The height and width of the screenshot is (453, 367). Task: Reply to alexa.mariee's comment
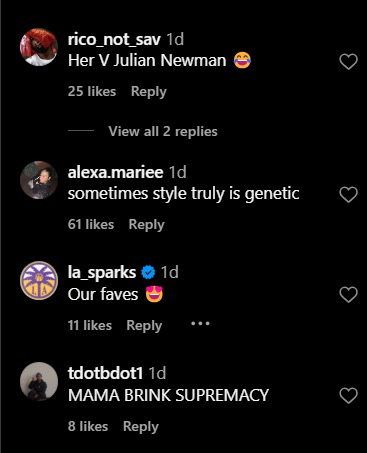pos(147,225)
